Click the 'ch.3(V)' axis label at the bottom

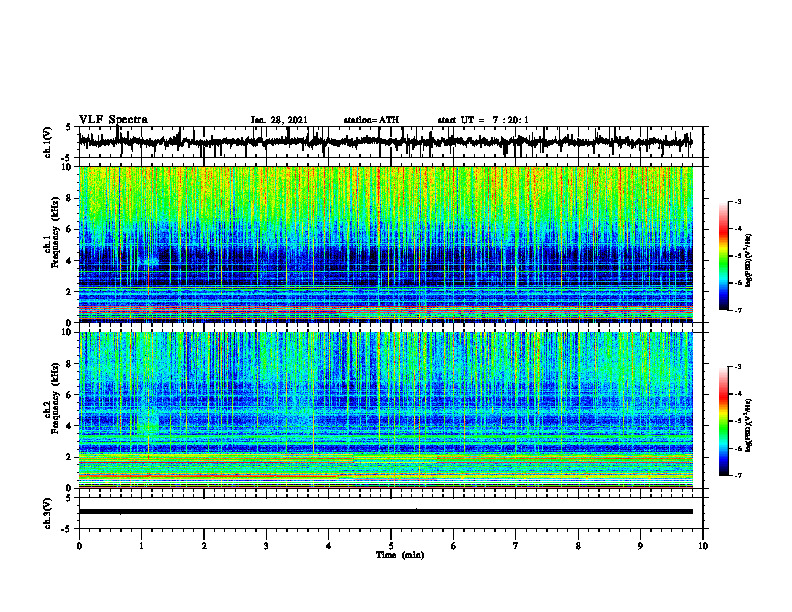48,514
